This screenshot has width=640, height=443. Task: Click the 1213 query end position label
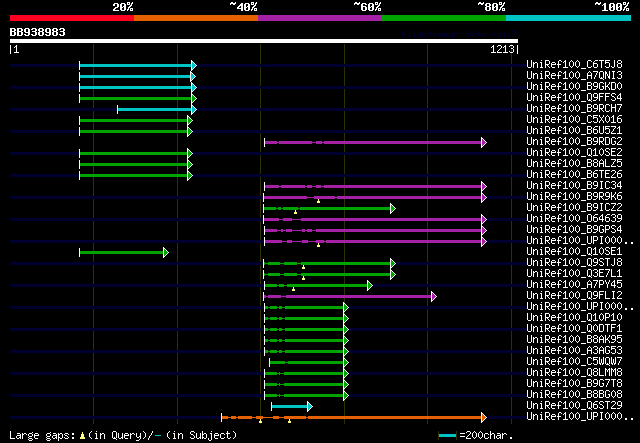[x=502, y=49]
